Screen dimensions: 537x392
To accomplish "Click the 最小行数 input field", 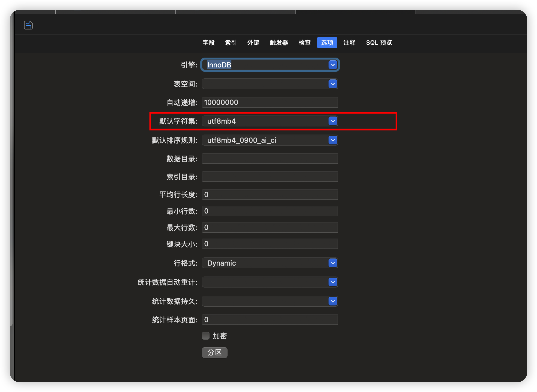I will pos(270,211).
